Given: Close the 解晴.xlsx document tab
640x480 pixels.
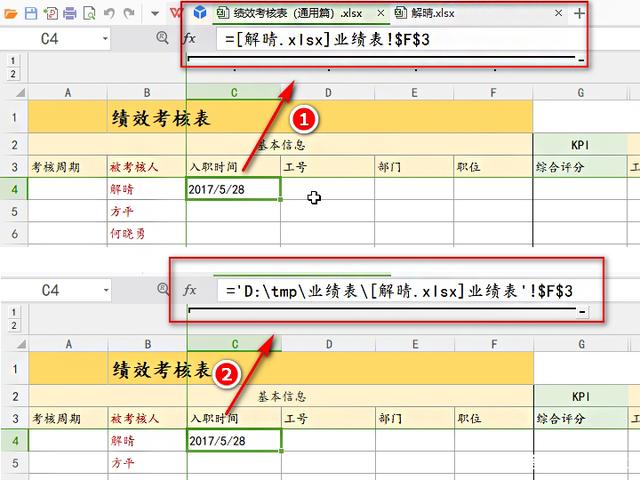Looking at the screenshot, I should point(558,13).
